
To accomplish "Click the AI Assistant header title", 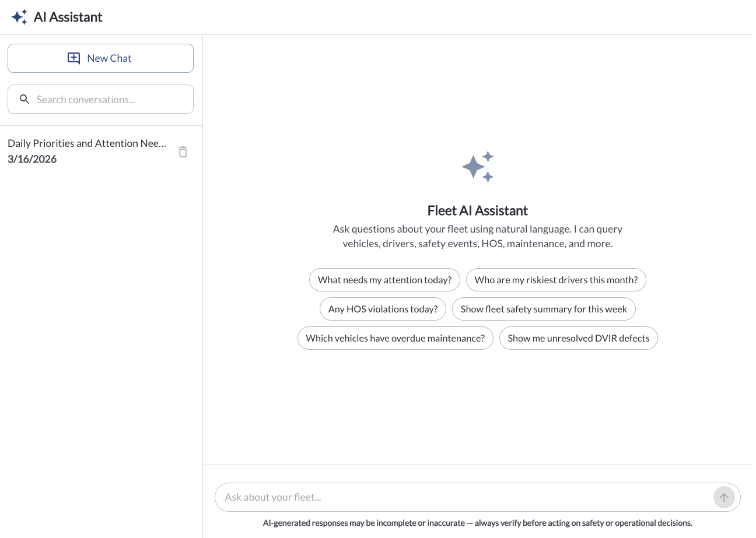I will (68, 17).
